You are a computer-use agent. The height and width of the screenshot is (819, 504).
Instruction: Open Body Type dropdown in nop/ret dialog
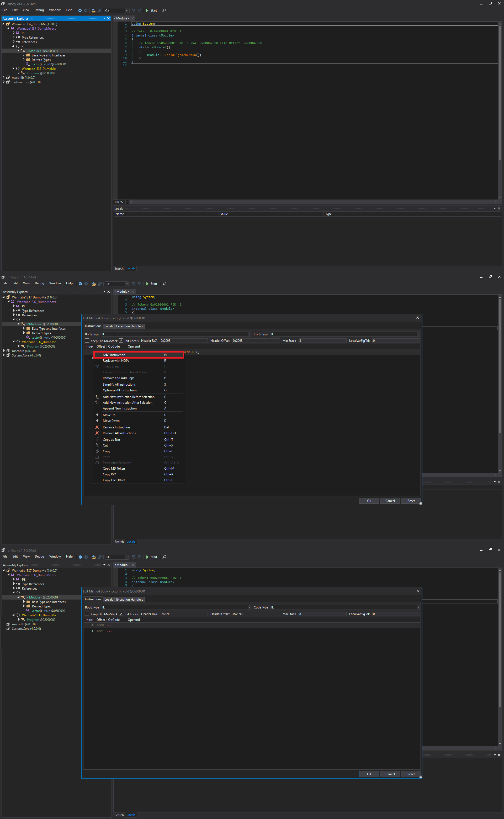(x=249, y=607)
